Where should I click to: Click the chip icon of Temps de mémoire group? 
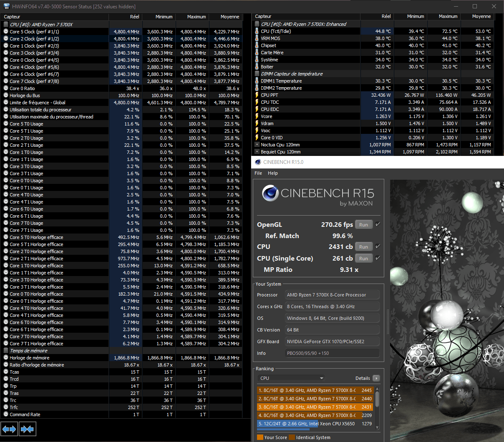click(x=6, y=350)
